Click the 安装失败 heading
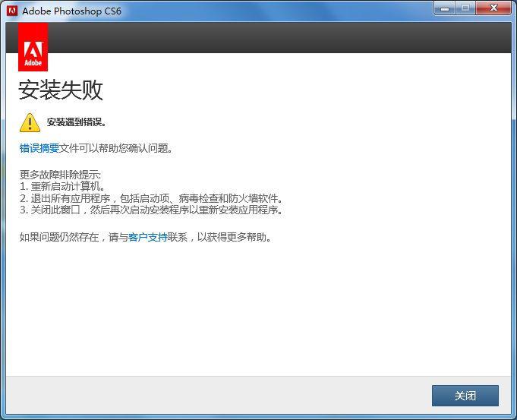 coord(61,90)
